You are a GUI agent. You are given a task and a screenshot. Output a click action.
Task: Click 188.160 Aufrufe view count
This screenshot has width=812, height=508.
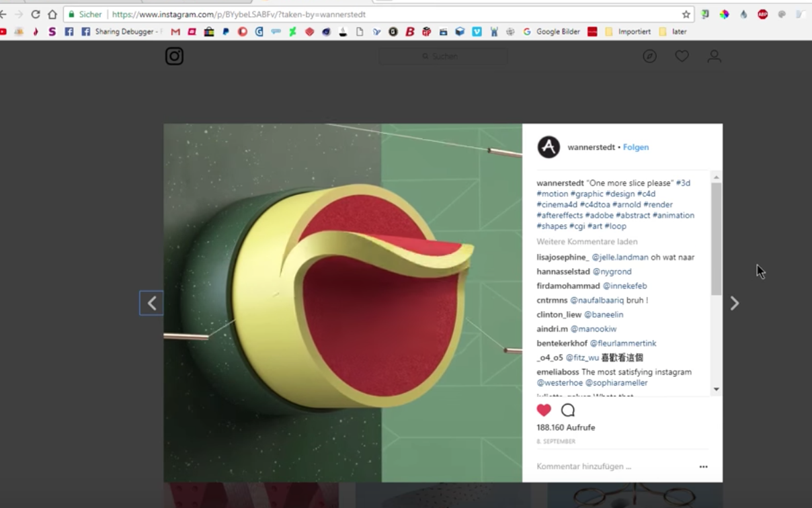(565, 427)
